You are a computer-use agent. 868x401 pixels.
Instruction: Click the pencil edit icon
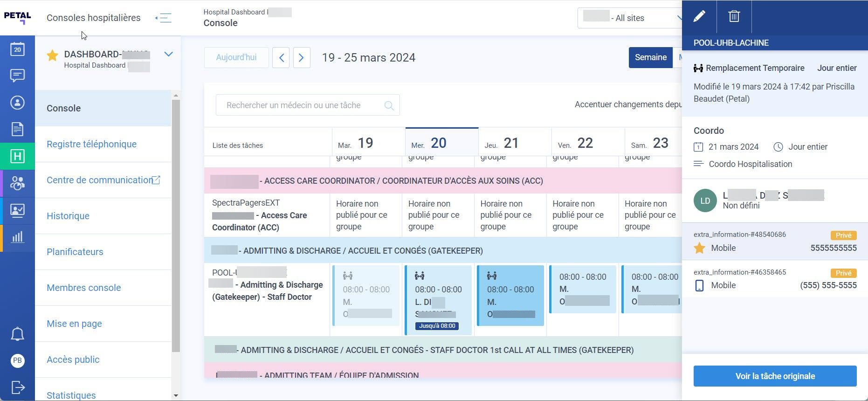(699, 17)
